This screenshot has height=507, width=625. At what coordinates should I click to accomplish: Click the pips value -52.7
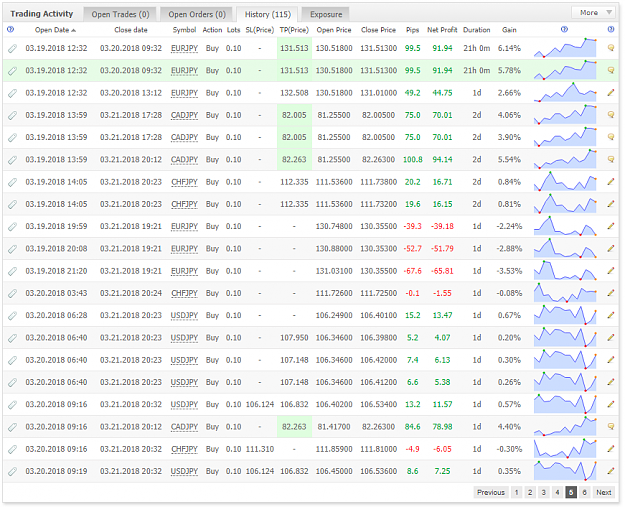click(413, 248)
